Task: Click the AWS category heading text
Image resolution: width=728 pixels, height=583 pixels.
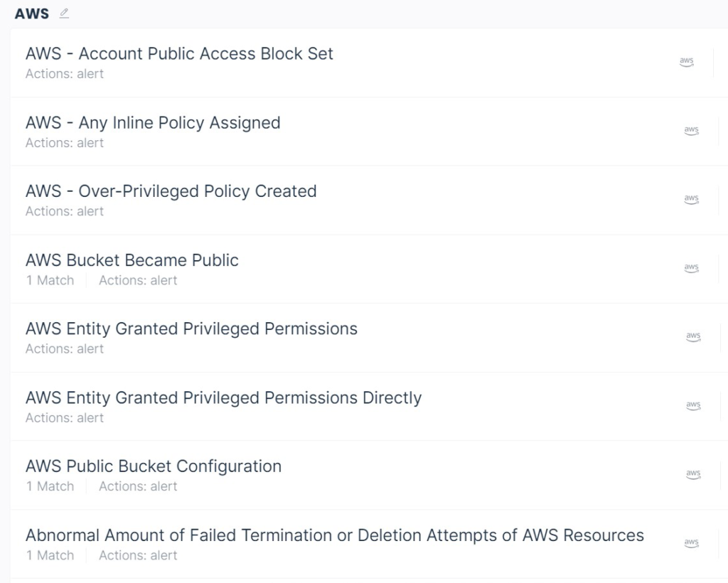Action: click(32, 12)
